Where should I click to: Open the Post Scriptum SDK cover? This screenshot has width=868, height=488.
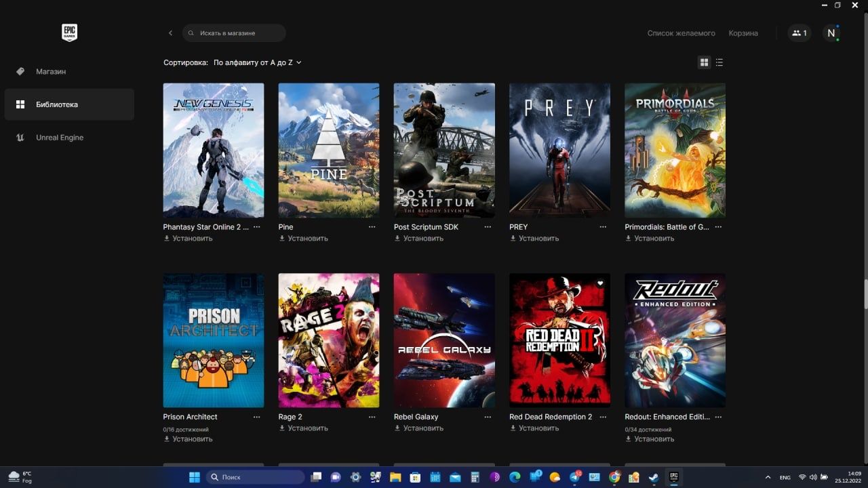click(444, 150)
